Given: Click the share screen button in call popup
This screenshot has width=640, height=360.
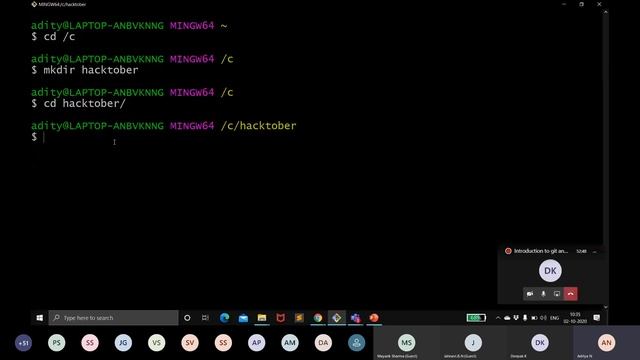Looking at the screenshot, I should click(x=557, y=293).
